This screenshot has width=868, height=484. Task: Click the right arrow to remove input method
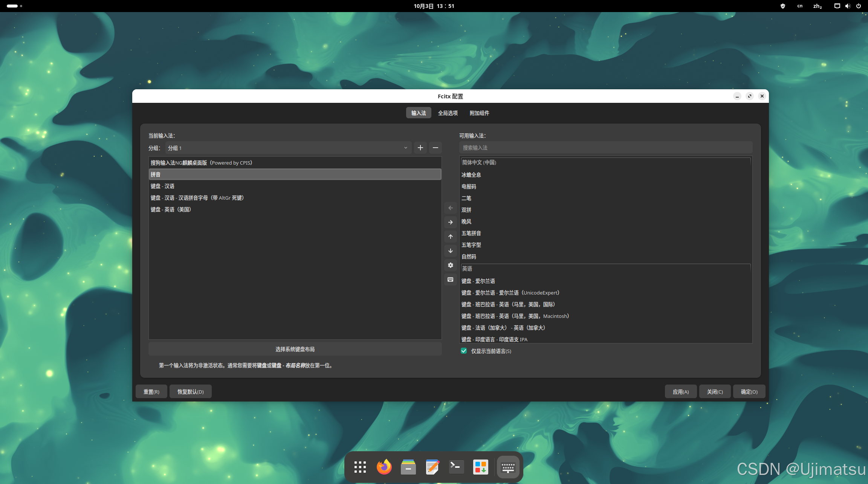pos(450,222)
